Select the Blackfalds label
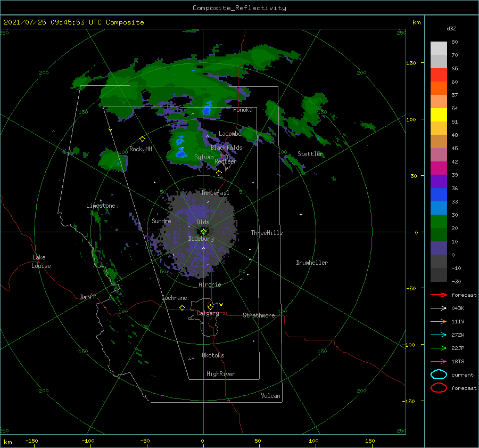Viewport: 479px width, 448px height. tap(226, 148)
